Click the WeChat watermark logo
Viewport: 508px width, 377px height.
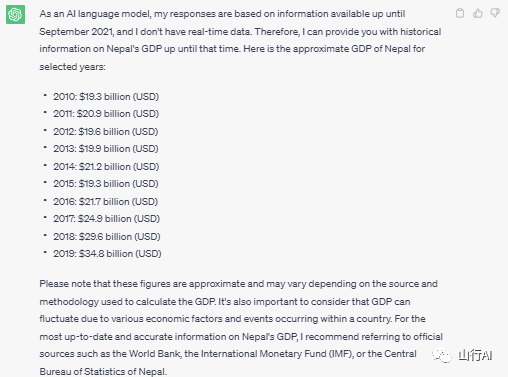[x=442, y=355]
